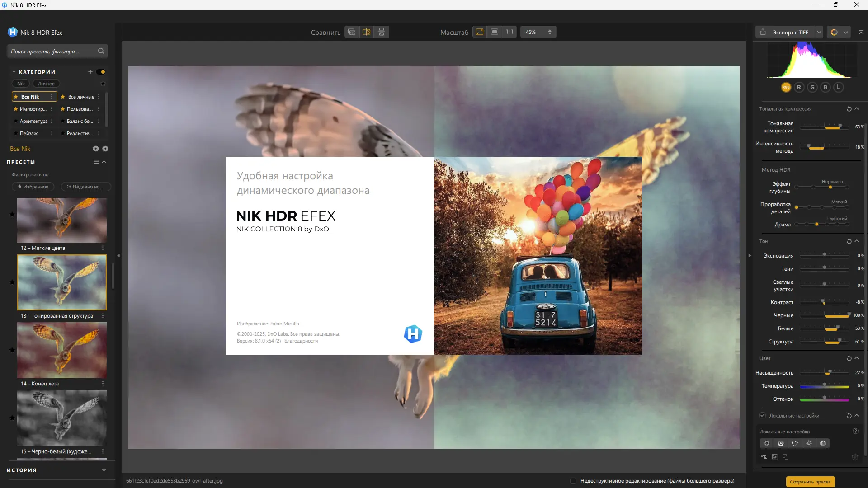Click the Сохранить пресет button
This screenshot has height=488, width=868.
810,482
